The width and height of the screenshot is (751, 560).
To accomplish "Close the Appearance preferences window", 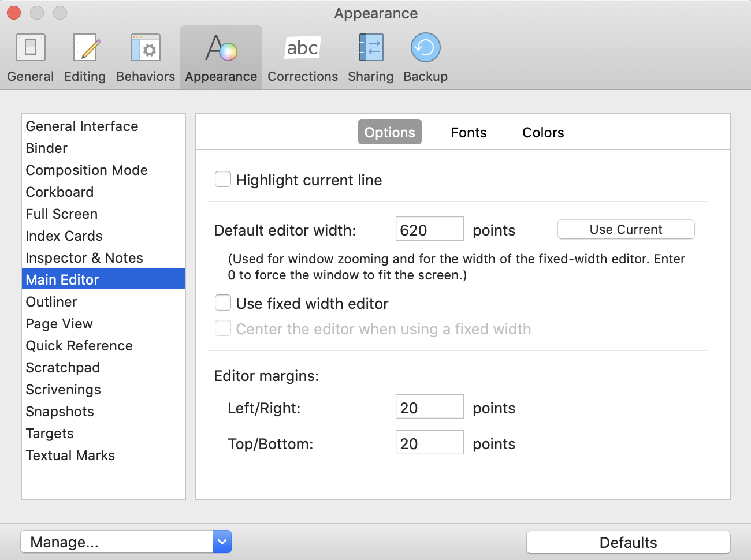I will [x=14, y=12].
